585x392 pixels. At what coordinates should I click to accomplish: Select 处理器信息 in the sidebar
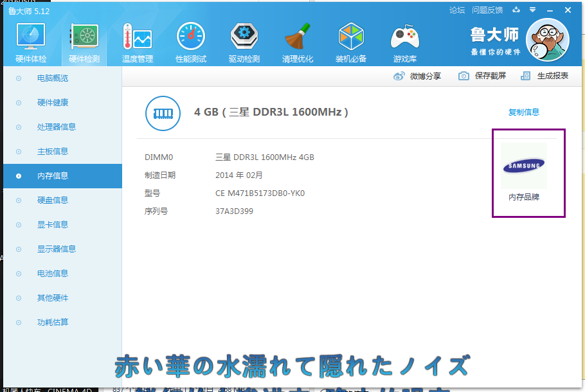coord(57,127)
